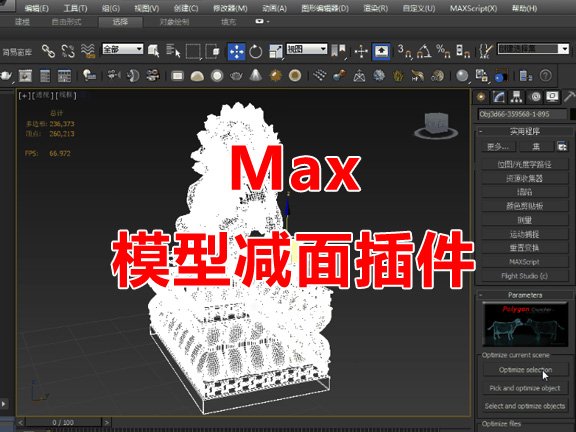Open the Create command panel tab
This screenshot has width=576, height=432.
click(481, 97)
